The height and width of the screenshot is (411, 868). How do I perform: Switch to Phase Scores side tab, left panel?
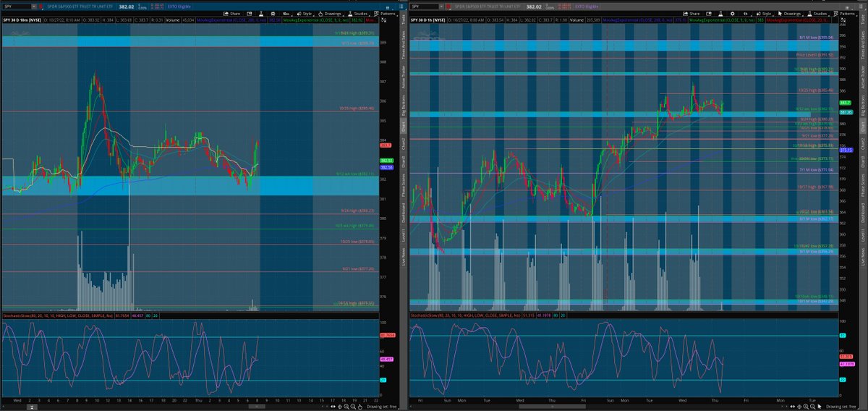coord(404,185)
